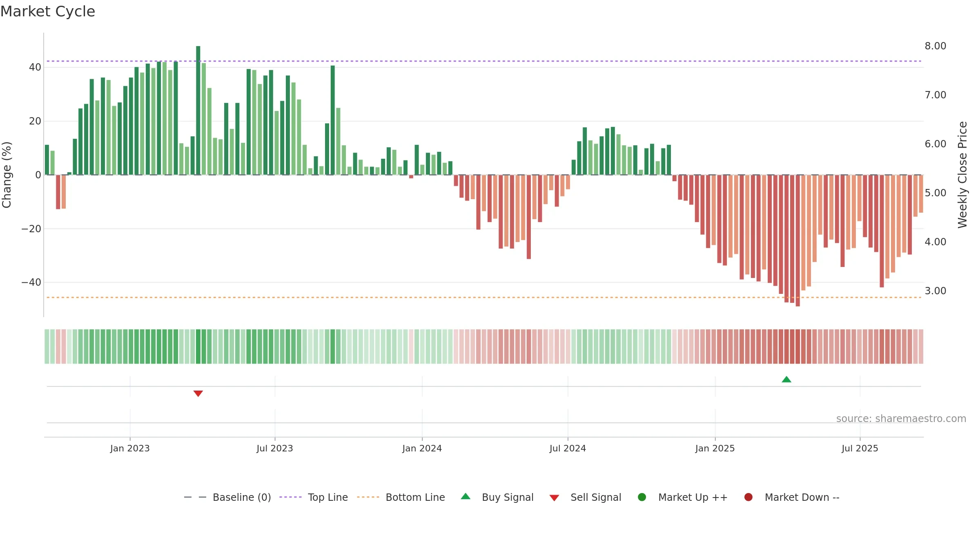Click the Market Cycle chart title
The width and height of the screenshot is (980, 551).
pos(48,11)
